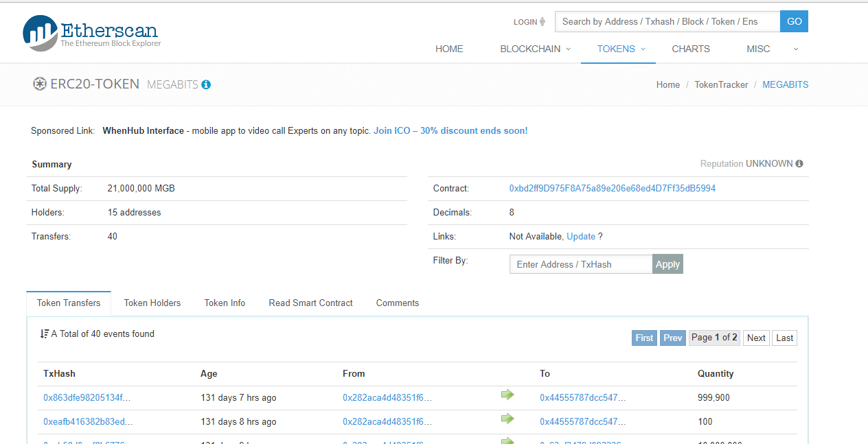Click the MEGABITS info icon
The image size is (868, 444).
[206, 85]
